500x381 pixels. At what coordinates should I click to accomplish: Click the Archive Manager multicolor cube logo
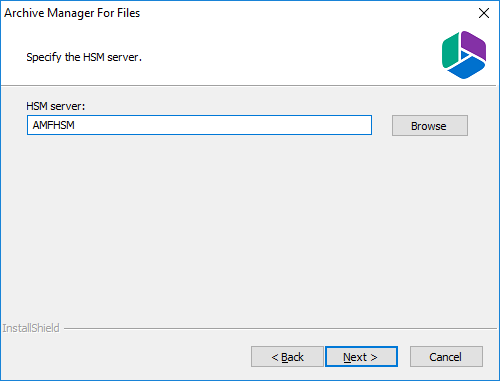click(464, 55)
